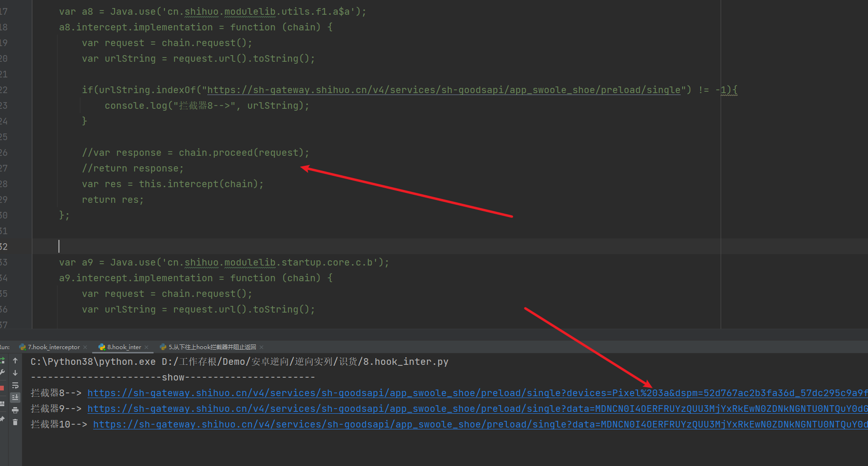Switch to the 7.hook_interceptor run tab

pyautogui.click(x=54, y=347)
